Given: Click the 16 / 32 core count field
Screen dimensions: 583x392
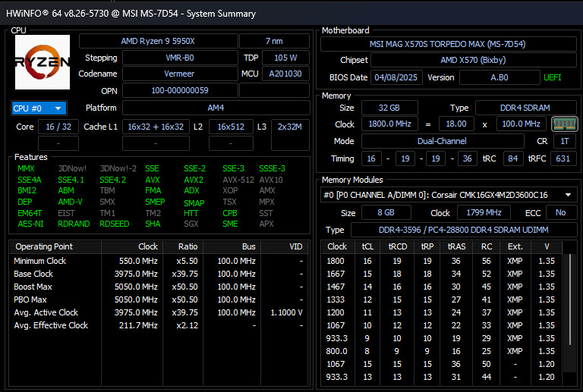Looking at the screenshot, I should [58, 127].
